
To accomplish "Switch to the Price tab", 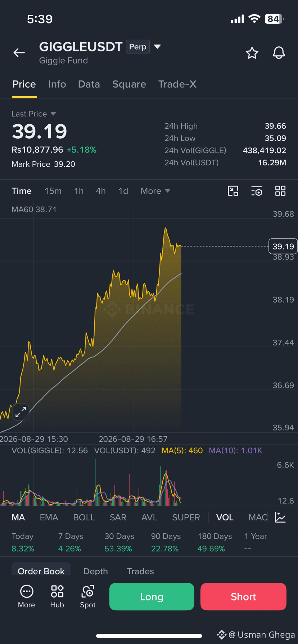I will (x=24, y=84).
